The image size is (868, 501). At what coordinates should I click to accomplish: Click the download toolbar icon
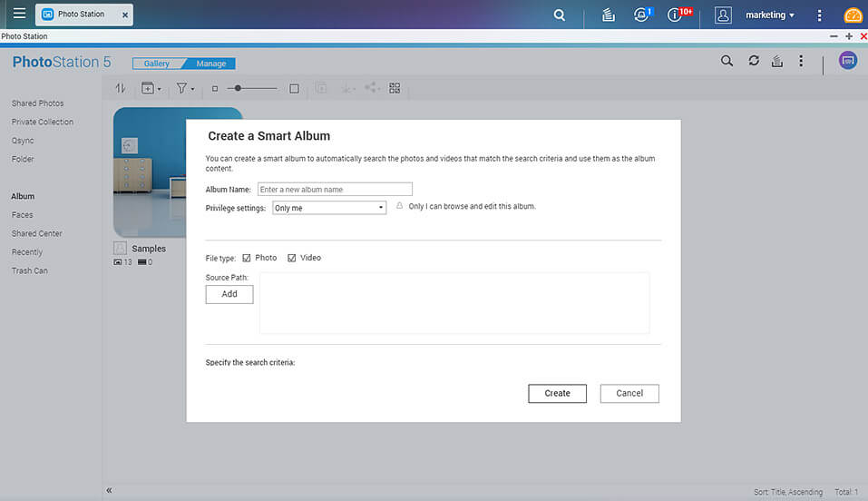[x=347, y=88]
